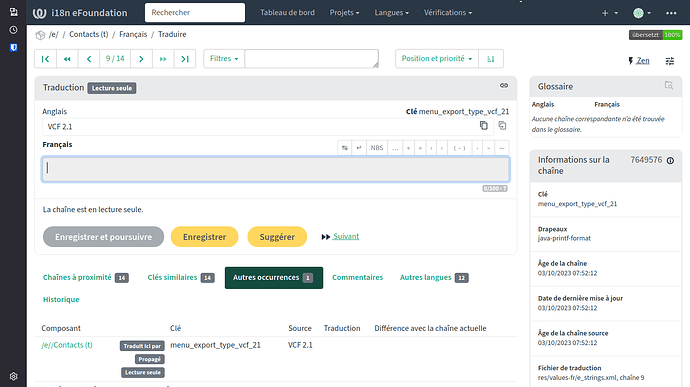
Task: Open the user avatar menu
Action: [642, 13]
